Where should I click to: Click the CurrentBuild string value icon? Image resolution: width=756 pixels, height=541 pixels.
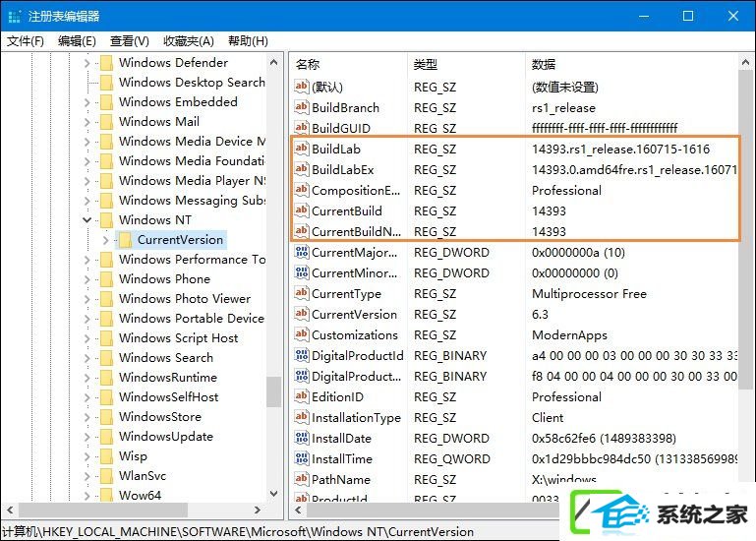[x=302, y=210]
